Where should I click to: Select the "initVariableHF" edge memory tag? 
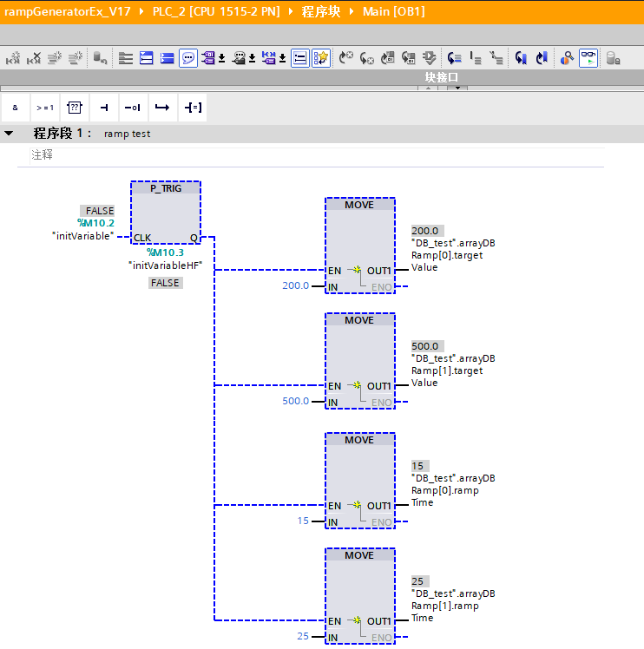[165, 265]
